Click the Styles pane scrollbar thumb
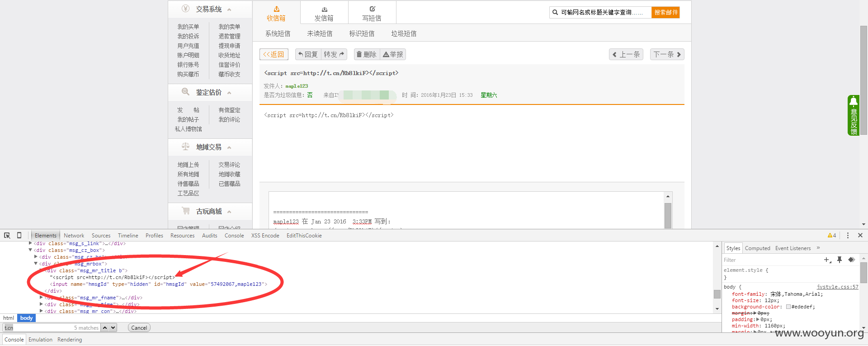Viewport: 868px width, 346px height. click(864, 273)
